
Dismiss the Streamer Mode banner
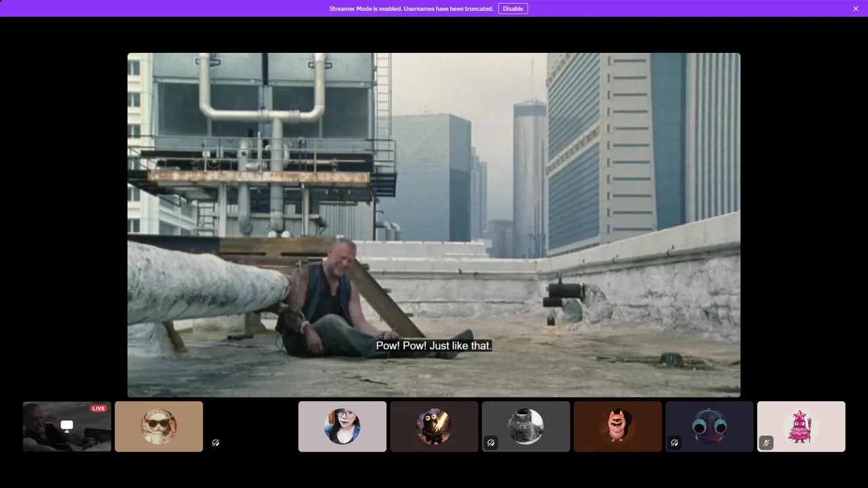[x=855, y=9]
